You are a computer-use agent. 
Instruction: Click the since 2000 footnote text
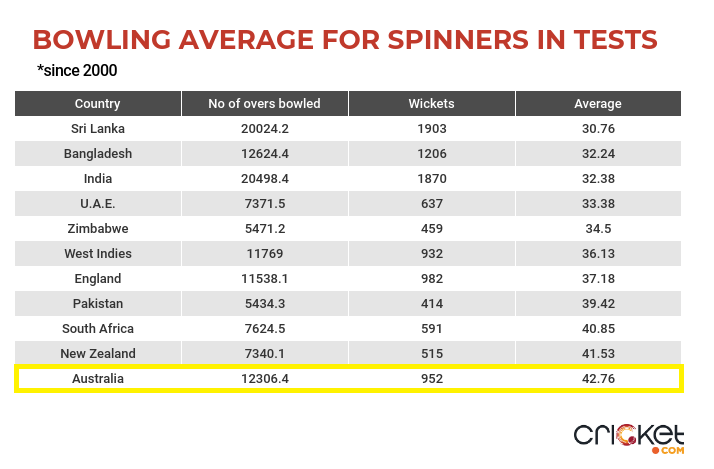(77, 71)
